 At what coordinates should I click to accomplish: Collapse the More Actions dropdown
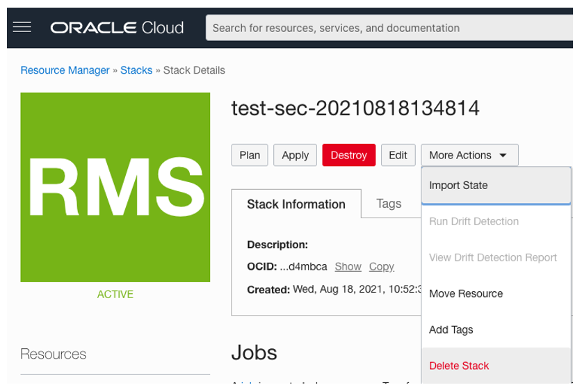(x=469, y=155)
